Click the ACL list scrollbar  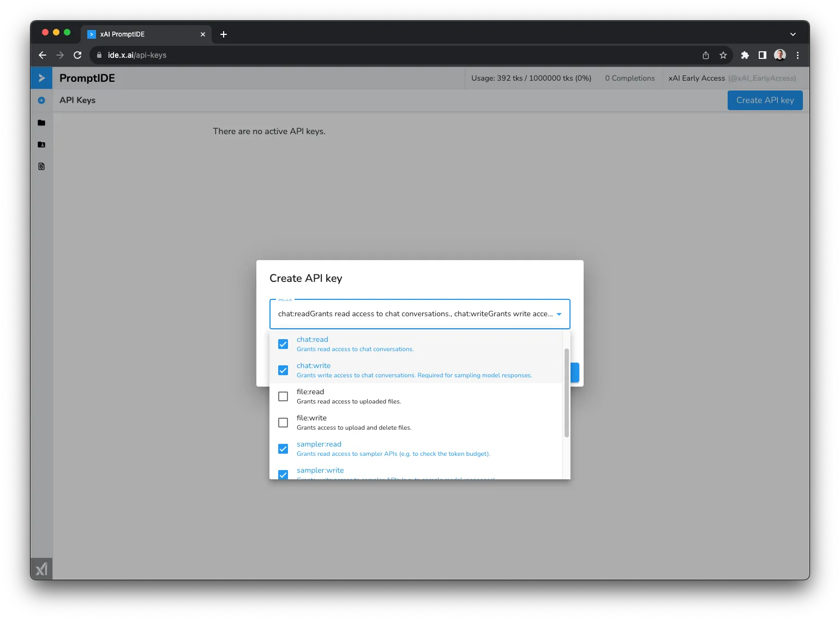click(567, 393)
